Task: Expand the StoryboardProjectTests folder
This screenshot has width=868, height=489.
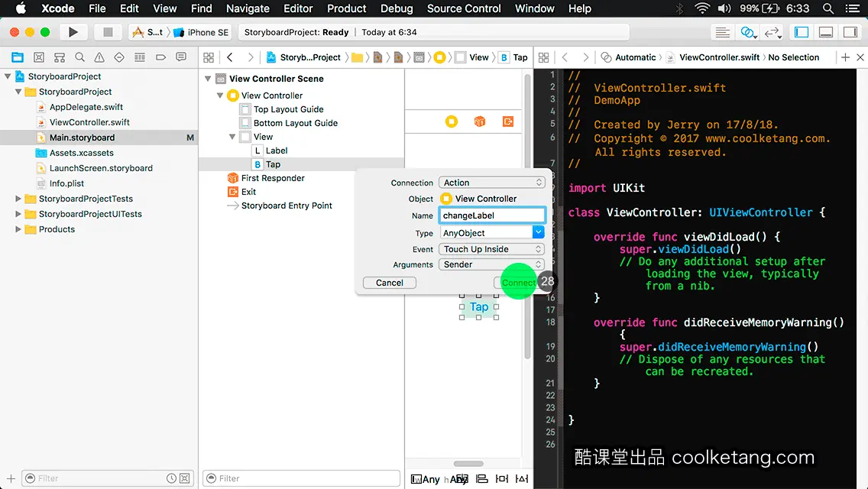Action: tap(18, 198)
